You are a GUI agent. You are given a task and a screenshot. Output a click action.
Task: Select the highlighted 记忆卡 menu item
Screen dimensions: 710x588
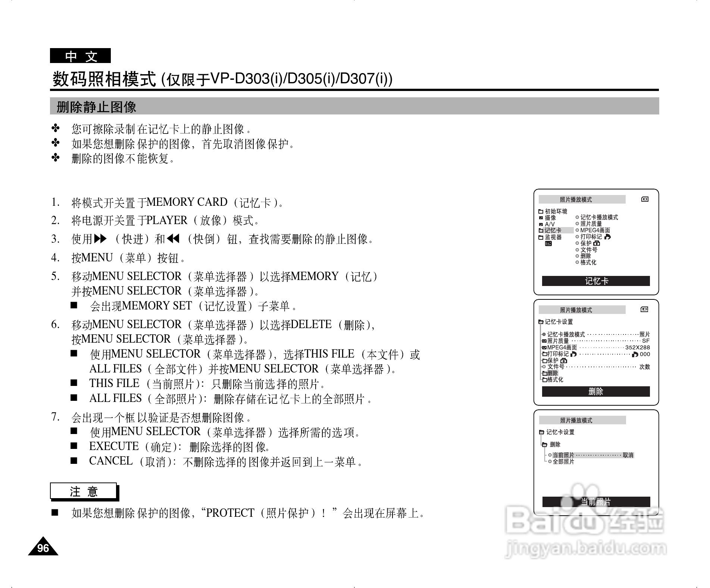point(556,230)
